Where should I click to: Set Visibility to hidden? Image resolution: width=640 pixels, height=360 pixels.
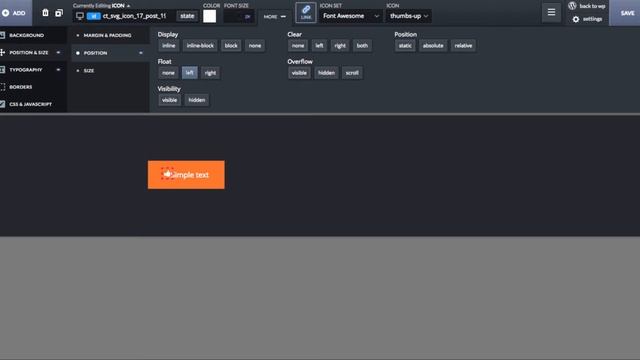(197, 100)
